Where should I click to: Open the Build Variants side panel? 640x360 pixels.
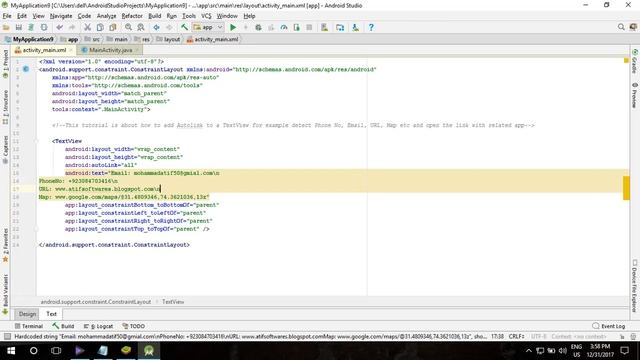[x=5, y=294]
